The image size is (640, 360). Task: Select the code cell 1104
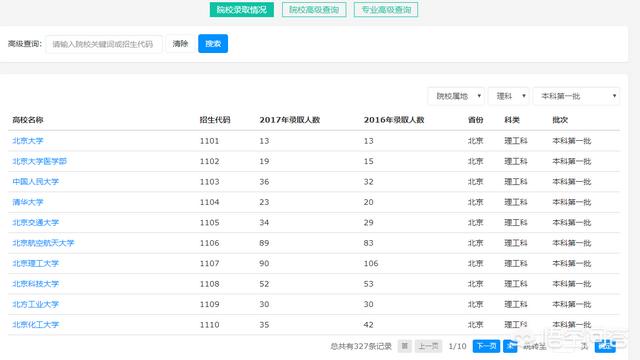coord(209,202)
